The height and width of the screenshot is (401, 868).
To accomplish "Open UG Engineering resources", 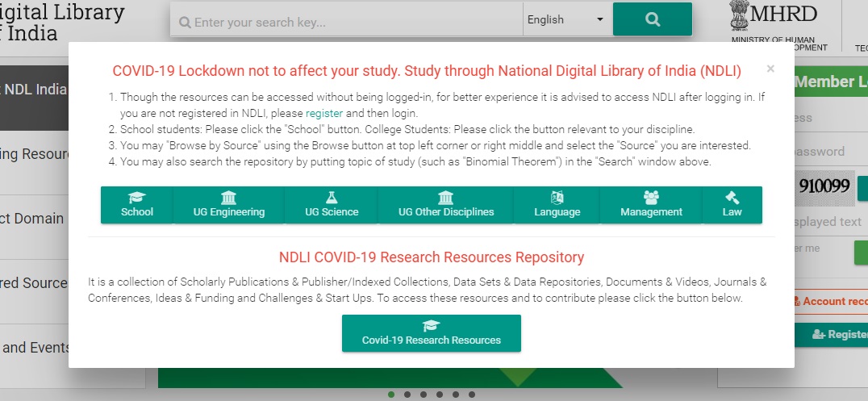I will [x=228, y=205].
